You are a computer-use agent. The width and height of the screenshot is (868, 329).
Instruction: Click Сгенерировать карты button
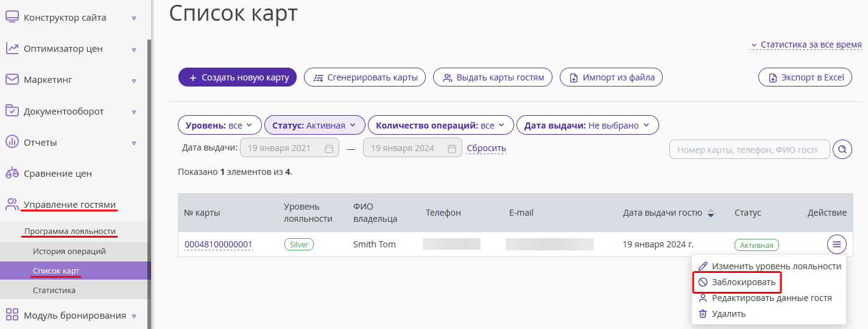pos(365,77)
